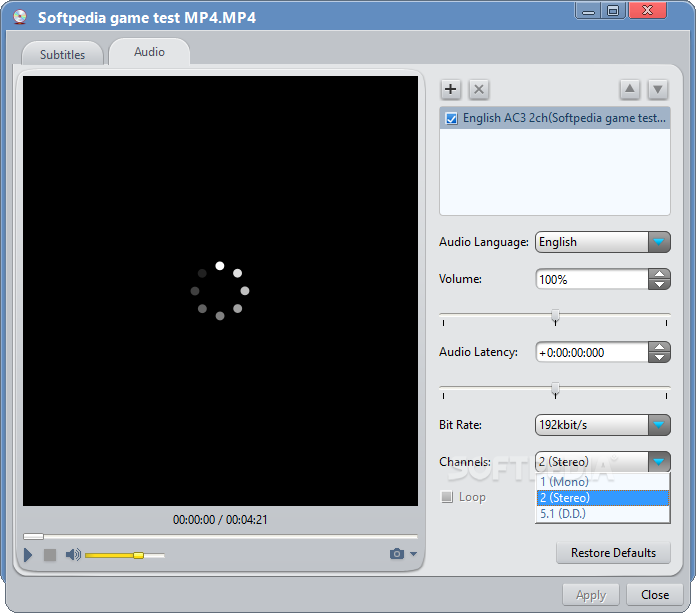
Task: Click the video seek bar handle
Action: [33, 536]
